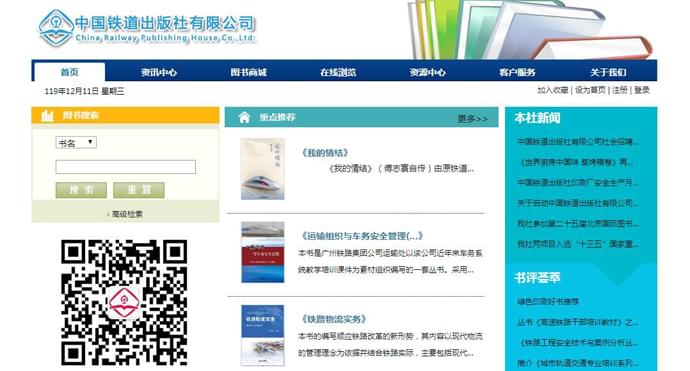Image resolution: width=690 pixels, height=371 pixels.
Task: Open review item 推介《城市轨道交通专业培训系列...
Action: (577, 363)
